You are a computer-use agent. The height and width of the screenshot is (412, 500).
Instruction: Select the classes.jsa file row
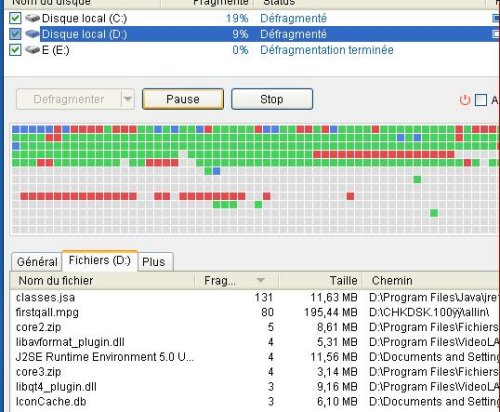point(255,297)
